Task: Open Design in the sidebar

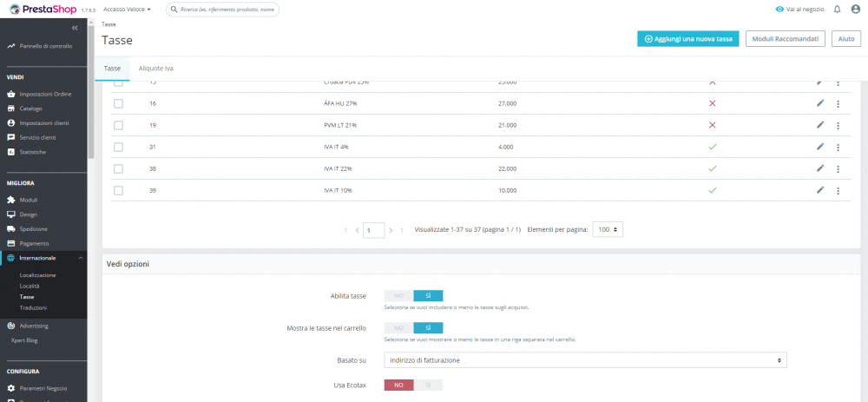Action: tap(29, 214)
